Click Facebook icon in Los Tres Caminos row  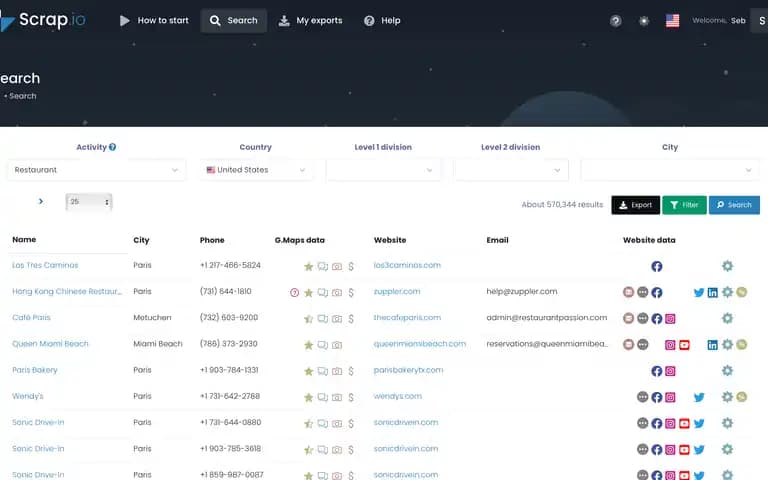(657, 266)
